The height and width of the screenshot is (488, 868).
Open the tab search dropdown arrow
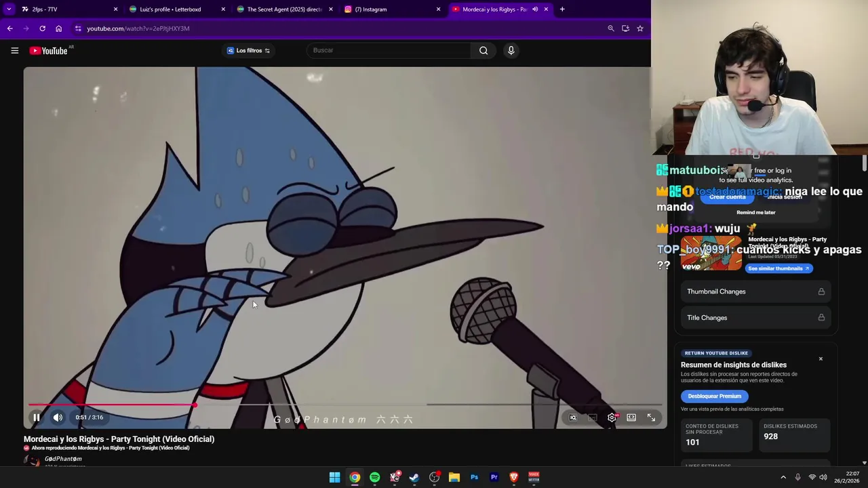coord(9,9)
